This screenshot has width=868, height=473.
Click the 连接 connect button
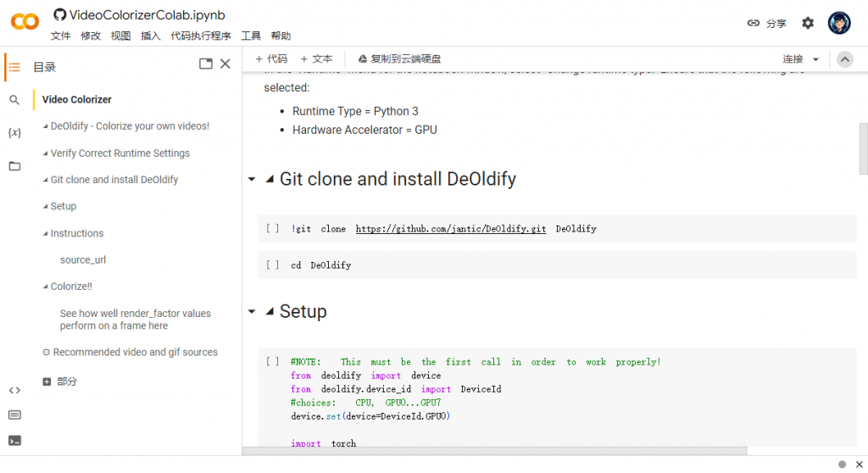tap(793, 59)
